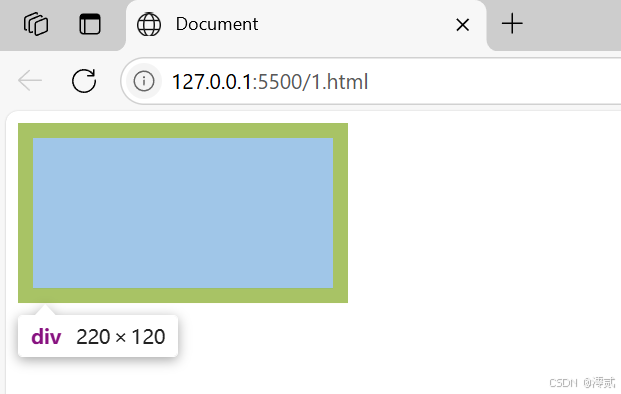Screen dimensions: 621x394
Task: Open the tab actions menu icon
Action: [x=90, y=24]
